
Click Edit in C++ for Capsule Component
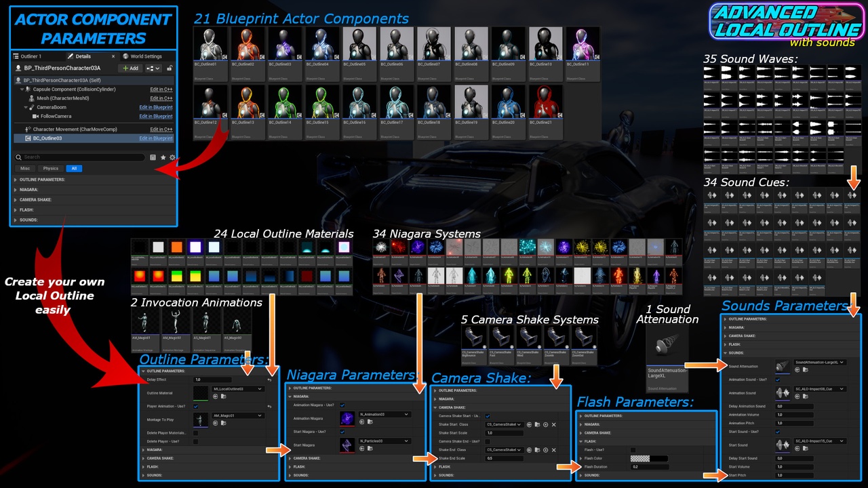tap(161, 89)
